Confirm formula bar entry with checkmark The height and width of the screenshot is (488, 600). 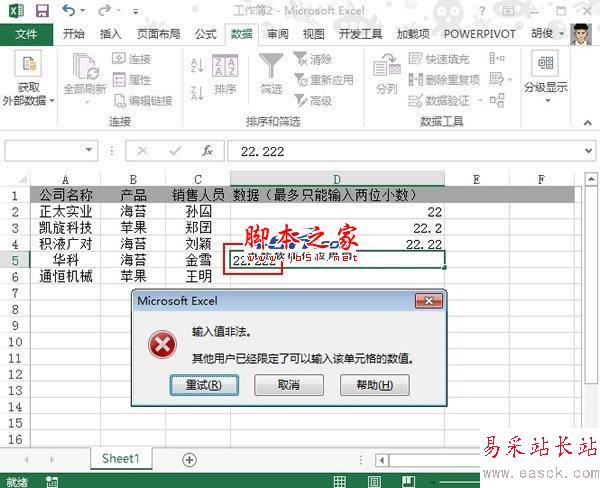click(175, 151)
